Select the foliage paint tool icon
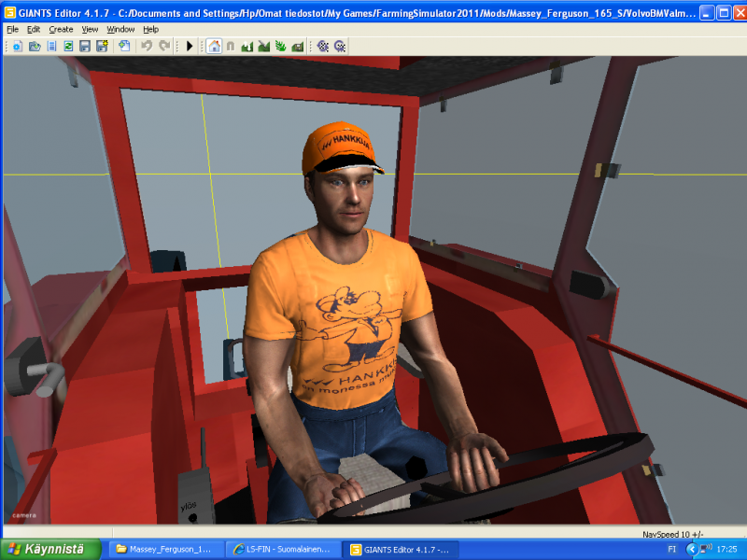This screenshot has width=747, height=560. pos(280,46)
